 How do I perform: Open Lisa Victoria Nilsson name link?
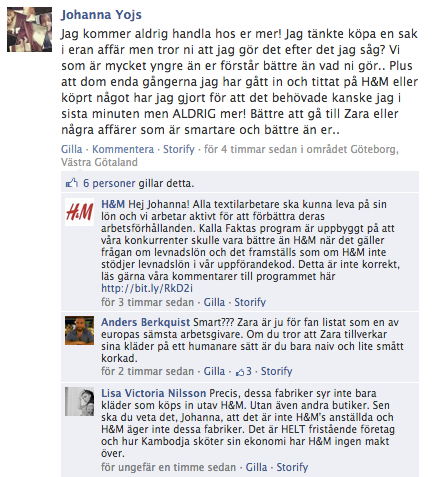coord(154,393)
